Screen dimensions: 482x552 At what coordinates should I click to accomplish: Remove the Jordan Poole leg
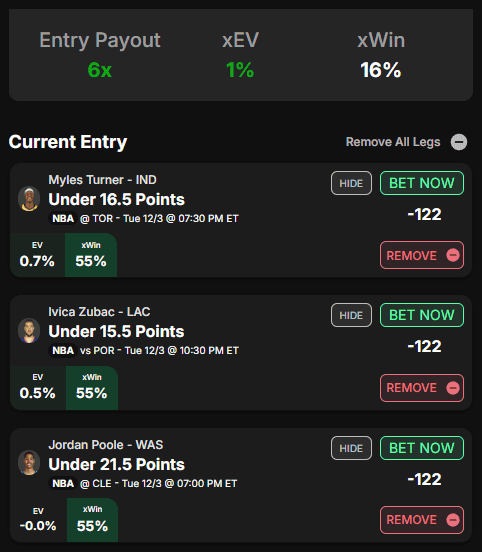pos(422,520)
